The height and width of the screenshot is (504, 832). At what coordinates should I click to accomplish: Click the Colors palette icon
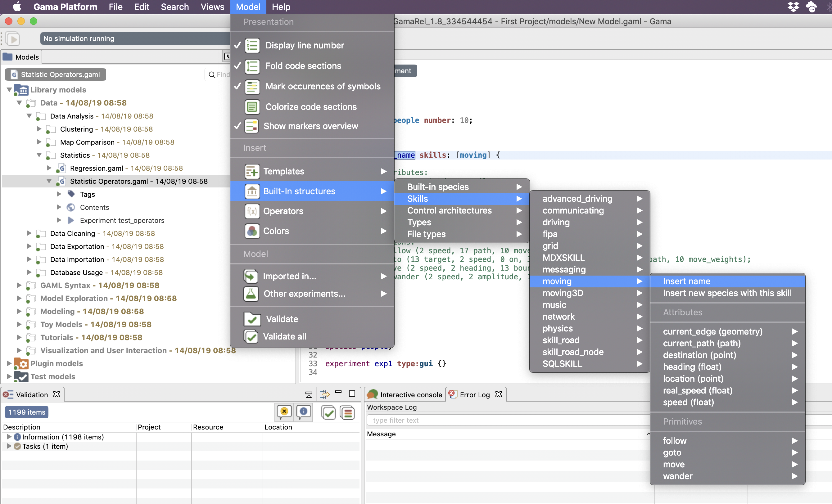[252, 231]
